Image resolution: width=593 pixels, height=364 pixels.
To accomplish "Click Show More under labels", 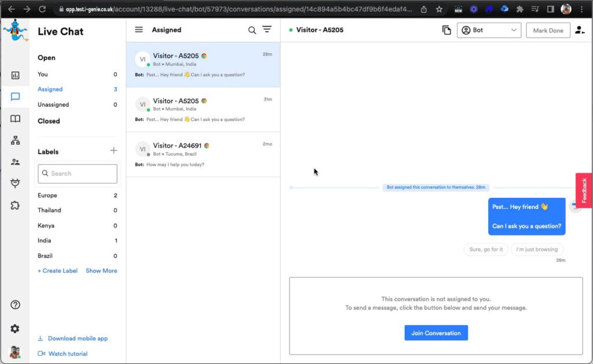I will 101,271.
